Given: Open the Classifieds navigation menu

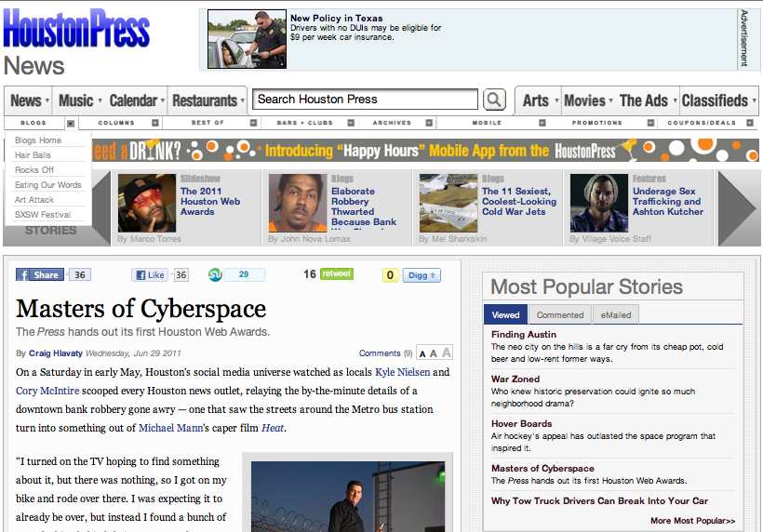Looking at the screenshot, I should pyautogui.click(x=718, y=100).
